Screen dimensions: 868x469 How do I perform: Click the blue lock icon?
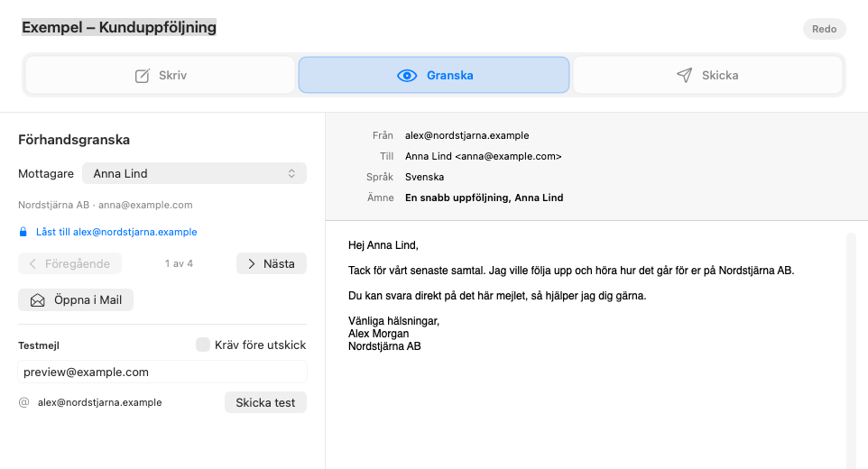pos(23,232)
